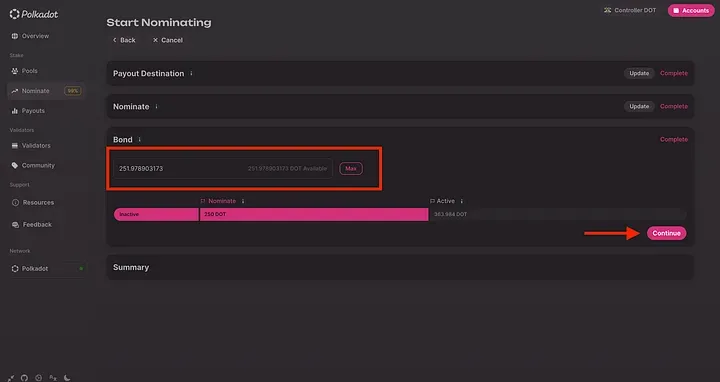The image size is (720, 382).
Task: Expand the Summary section
Action: tap(400, 267)
